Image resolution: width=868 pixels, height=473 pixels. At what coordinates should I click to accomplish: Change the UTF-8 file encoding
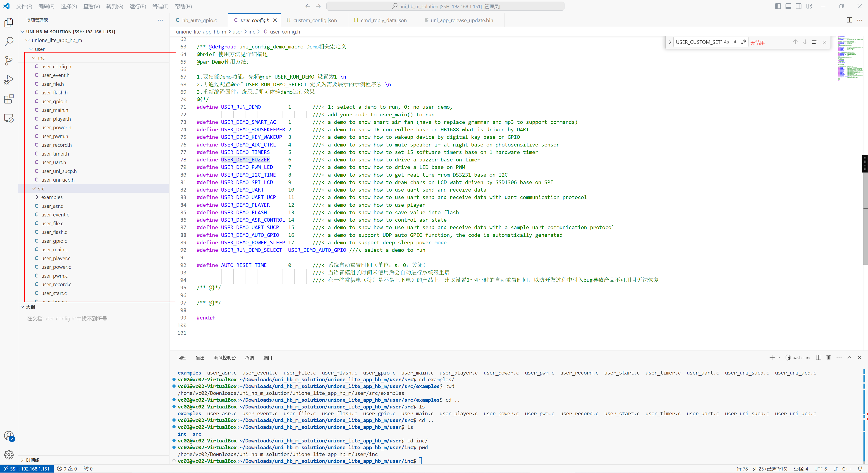point(820,469)
